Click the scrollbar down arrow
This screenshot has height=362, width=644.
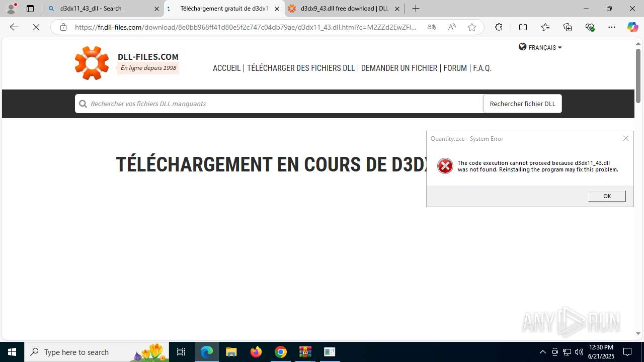tap(638, 333)
